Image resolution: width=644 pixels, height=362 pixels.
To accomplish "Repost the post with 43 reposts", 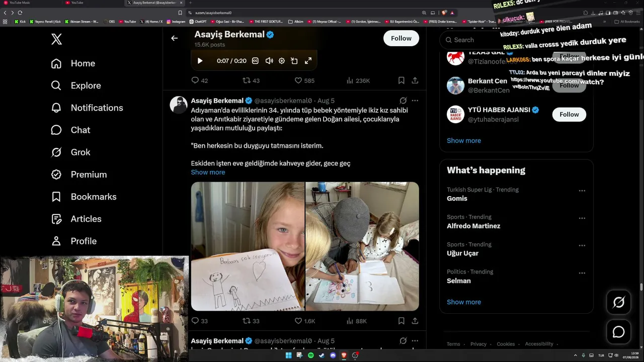I will pyautogui.click(x=251, y=80).
